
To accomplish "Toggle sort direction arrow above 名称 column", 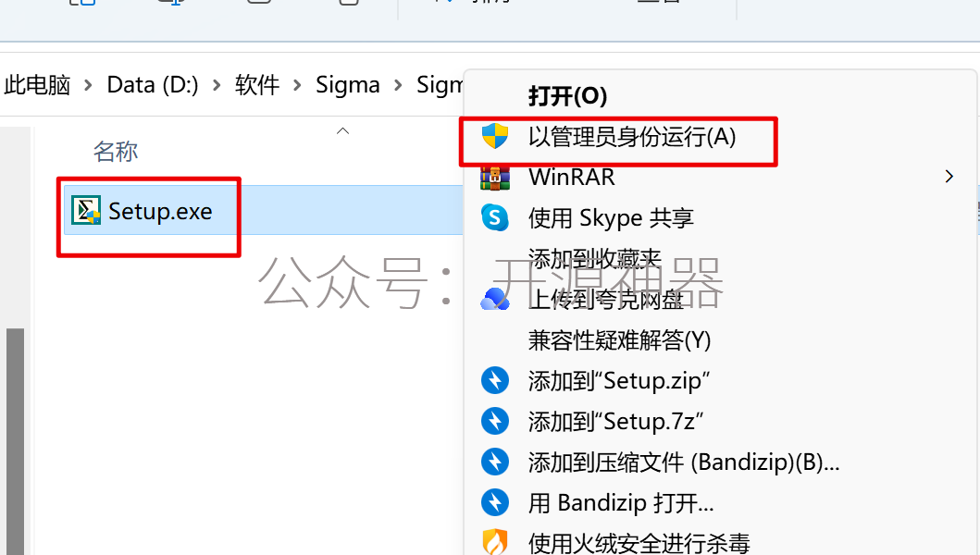I will tap(342, 130).
